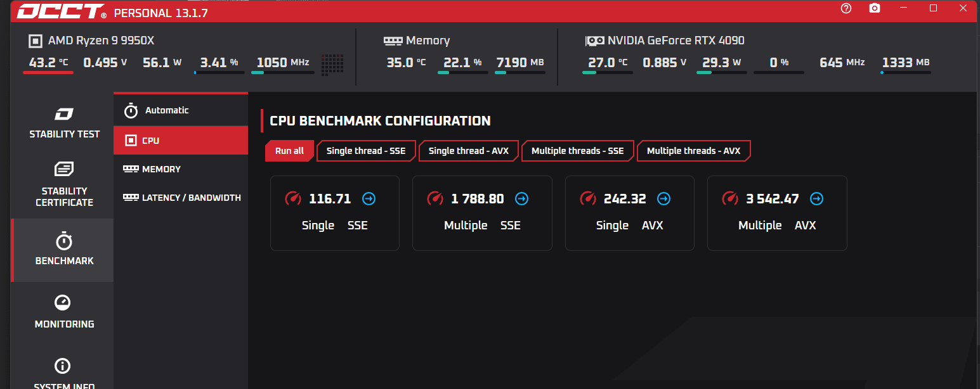Run the Single thread - AVX benchmark
This screenshot has height=389, width=980.
469,151
